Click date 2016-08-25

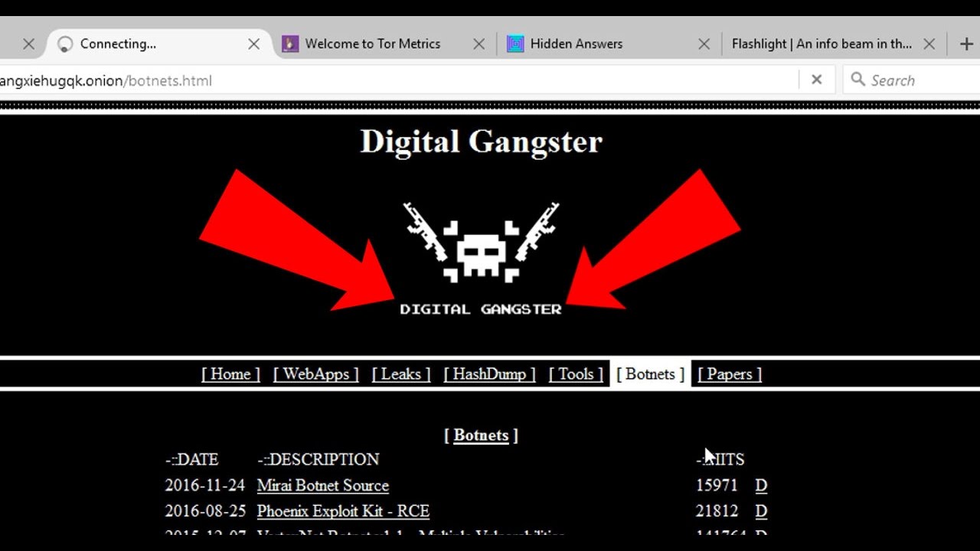[204, 511]
